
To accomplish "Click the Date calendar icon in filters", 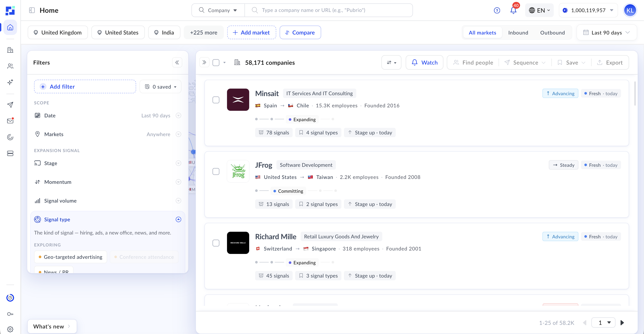I will tap(37, 115).
